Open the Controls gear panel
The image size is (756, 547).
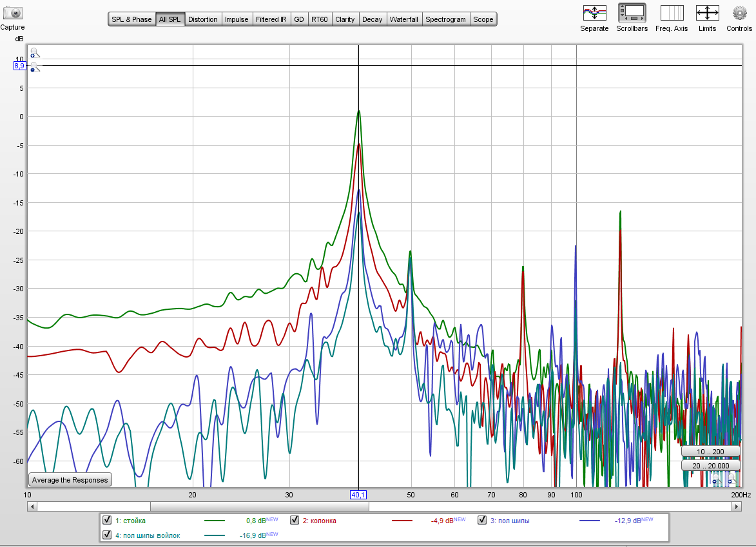[739, 13]
